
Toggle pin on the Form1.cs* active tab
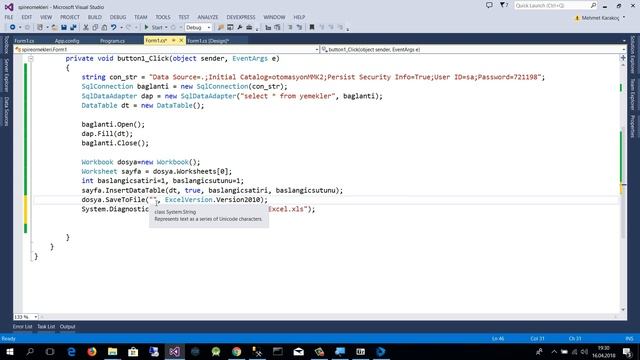tap(173, 40)
